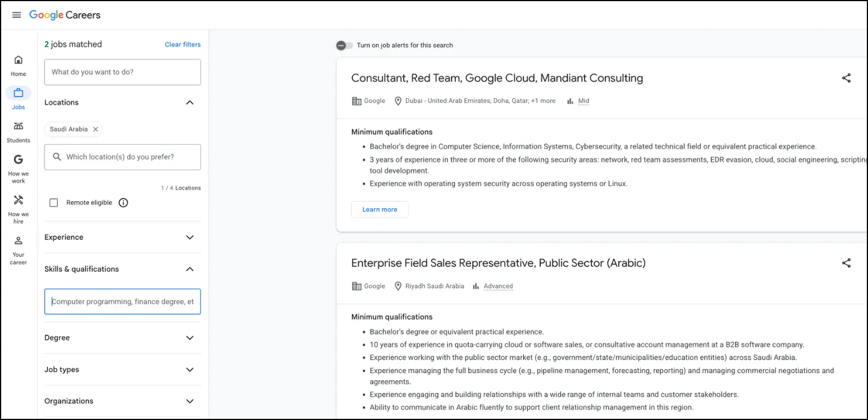Image resolution: width=868 pixels, height=420 pixels.
Task: Click 'Riyadh Saudi Arabia' location text
Action: [435, 286]
